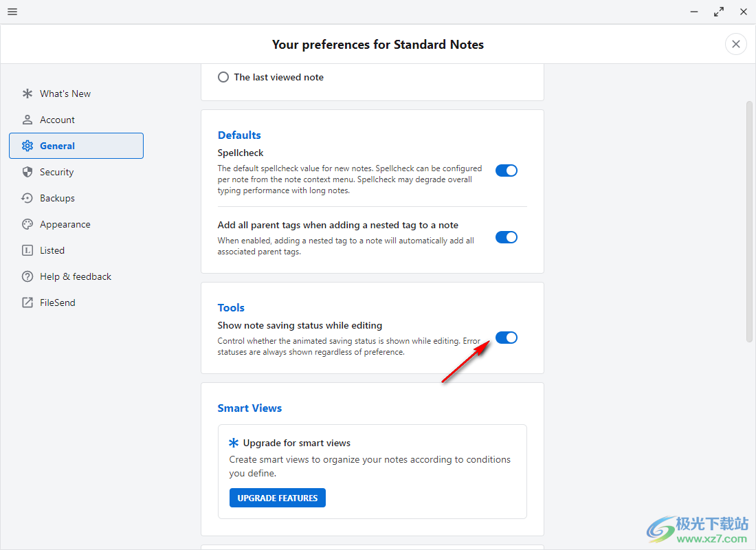Switch to Backups preferences
The height and width of the screenshot is (550, 756).
pos(76,198)
